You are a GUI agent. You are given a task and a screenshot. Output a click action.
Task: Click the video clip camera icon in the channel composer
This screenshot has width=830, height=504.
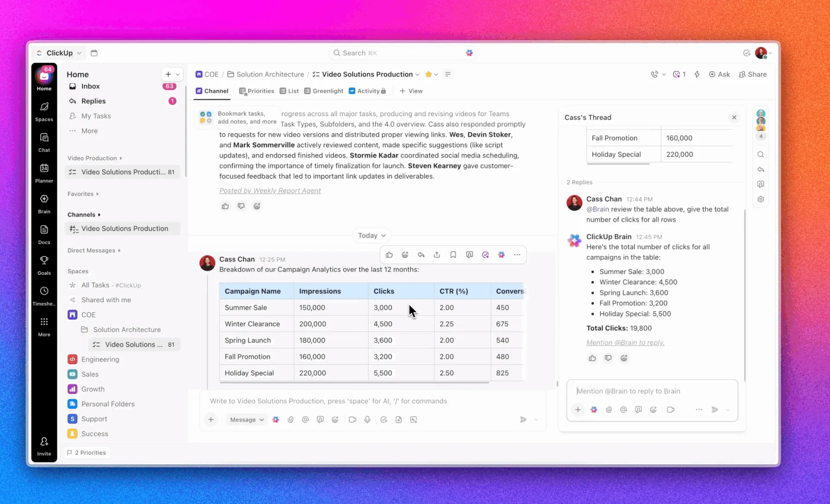click(352, 419)
